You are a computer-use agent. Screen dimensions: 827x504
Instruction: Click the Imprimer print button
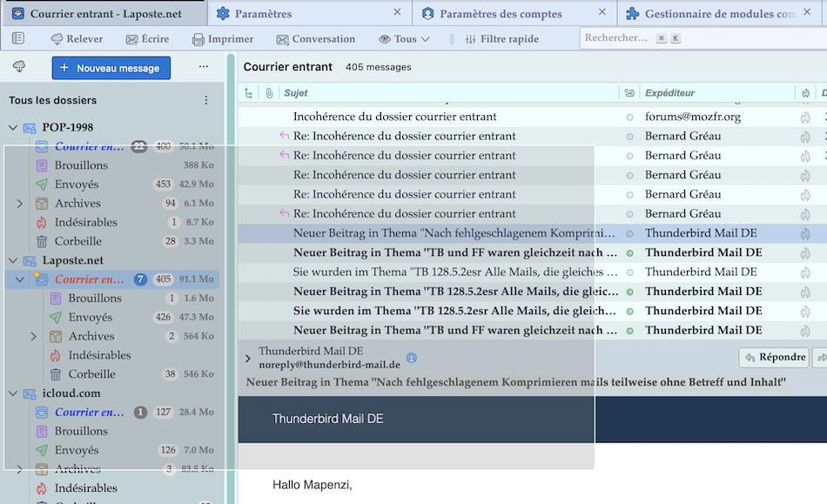(x=223, y=39)
